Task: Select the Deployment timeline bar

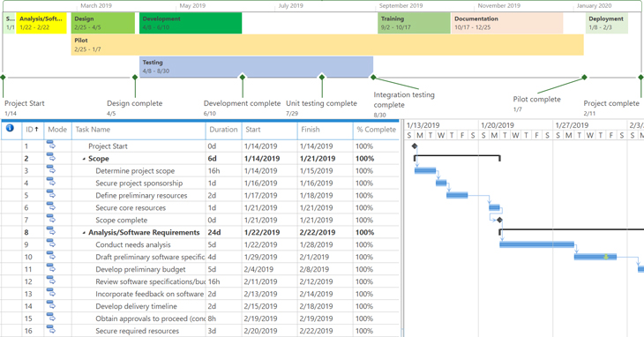Action: (x=607, y=24)
